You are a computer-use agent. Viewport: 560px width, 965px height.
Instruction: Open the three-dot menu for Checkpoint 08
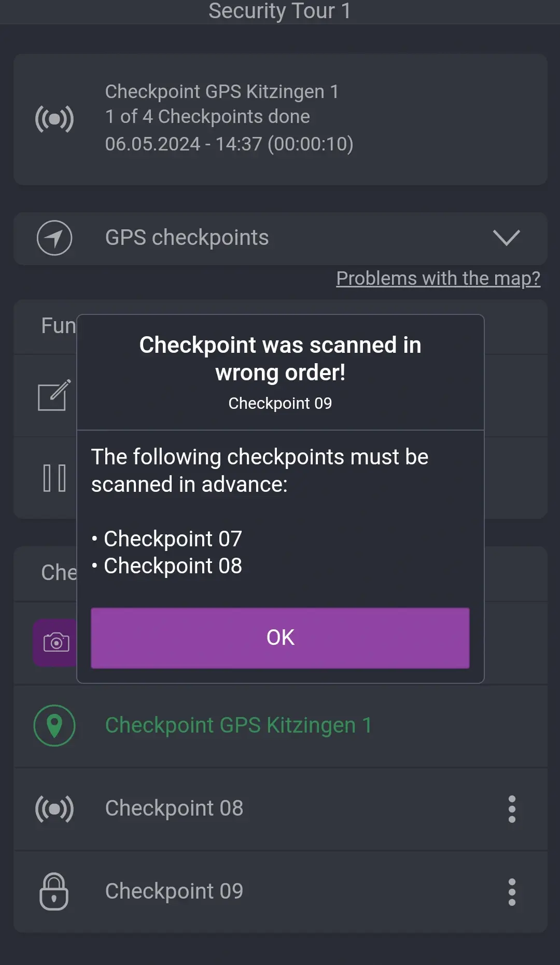512,809
